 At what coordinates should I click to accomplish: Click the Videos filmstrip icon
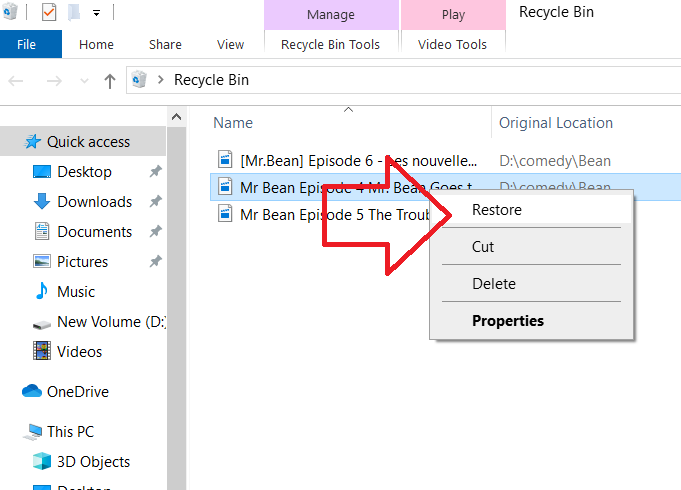42,351
